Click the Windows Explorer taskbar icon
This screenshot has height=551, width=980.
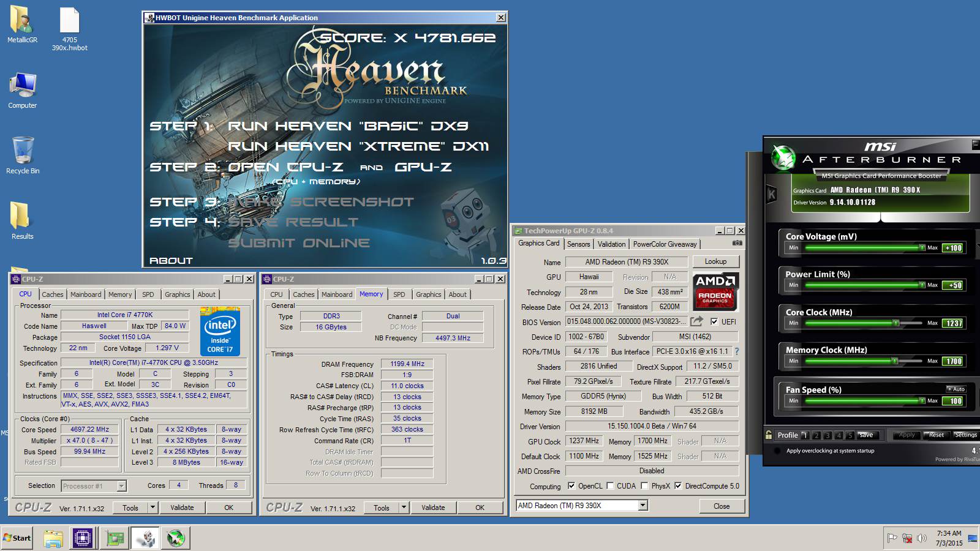click(x=53, y=538)
